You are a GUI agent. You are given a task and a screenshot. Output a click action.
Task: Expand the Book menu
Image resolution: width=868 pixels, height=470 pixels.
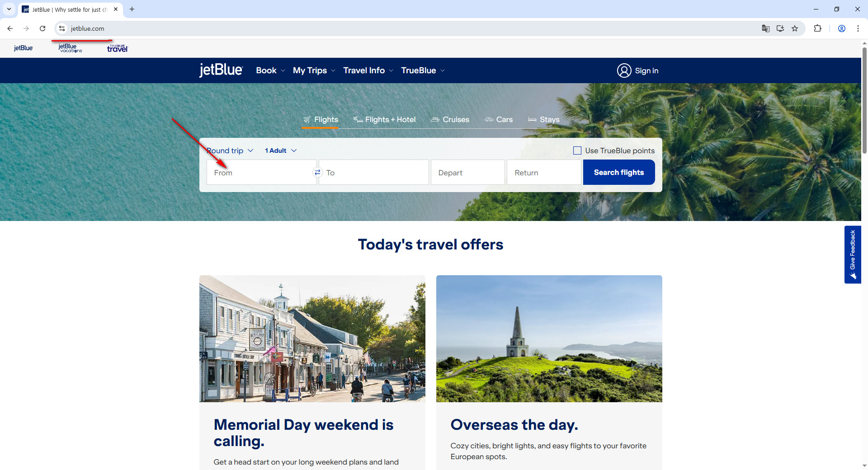[x=270, y=70]
